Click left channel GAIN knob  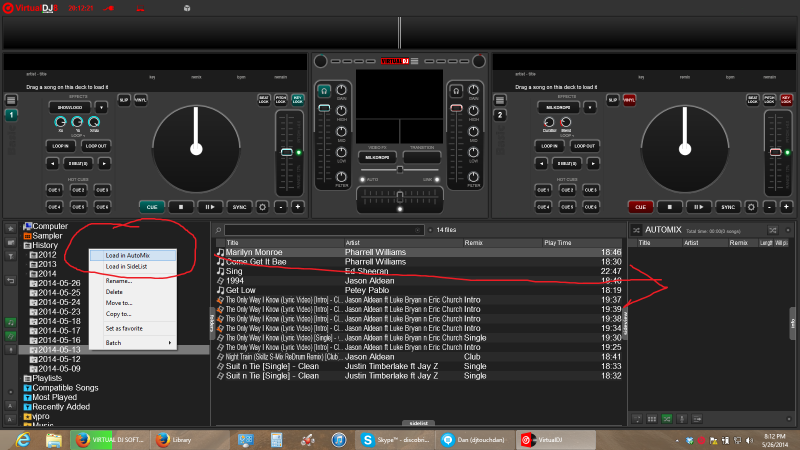341,90
